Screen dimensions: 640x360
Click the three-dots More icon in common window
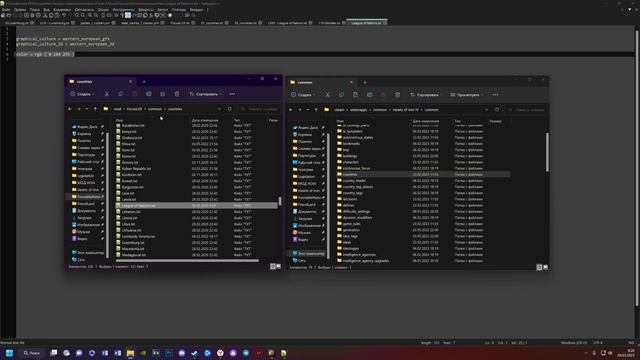pos(495,95)
